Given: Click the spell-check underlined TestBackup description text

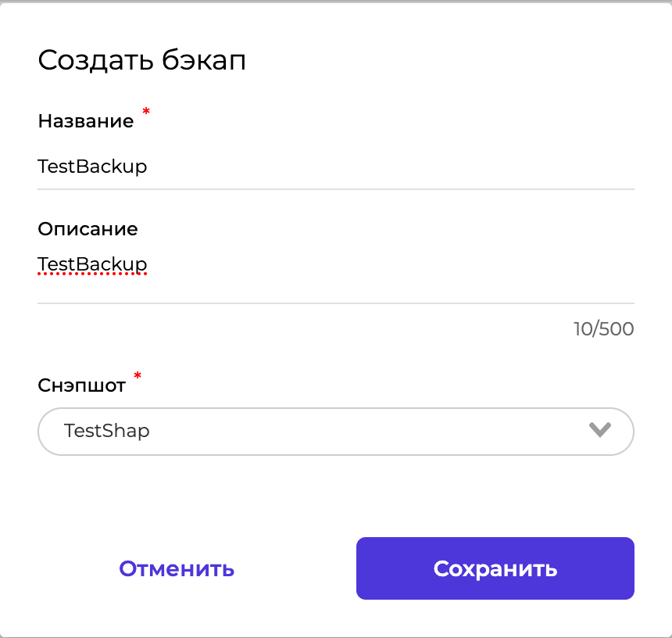Looking at the screenshot, I should (x=92, y=264).
